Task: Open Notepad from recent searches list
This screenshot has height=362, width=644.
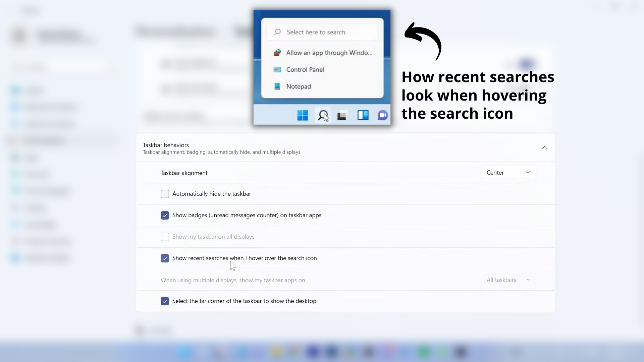Action: pos(299,86)
